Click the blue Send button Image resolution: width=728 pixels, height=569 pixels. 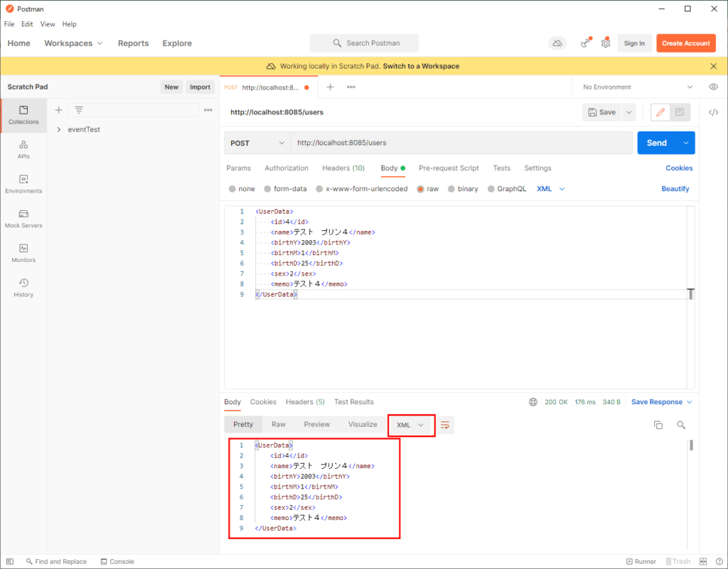point(657,143)
